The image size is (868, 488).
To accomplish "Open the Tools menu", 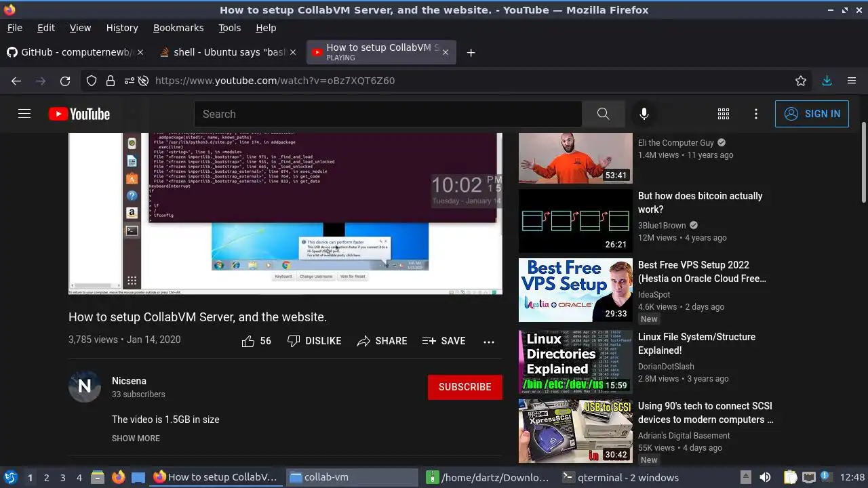I will pyautogui.click(x=229, y=28).
